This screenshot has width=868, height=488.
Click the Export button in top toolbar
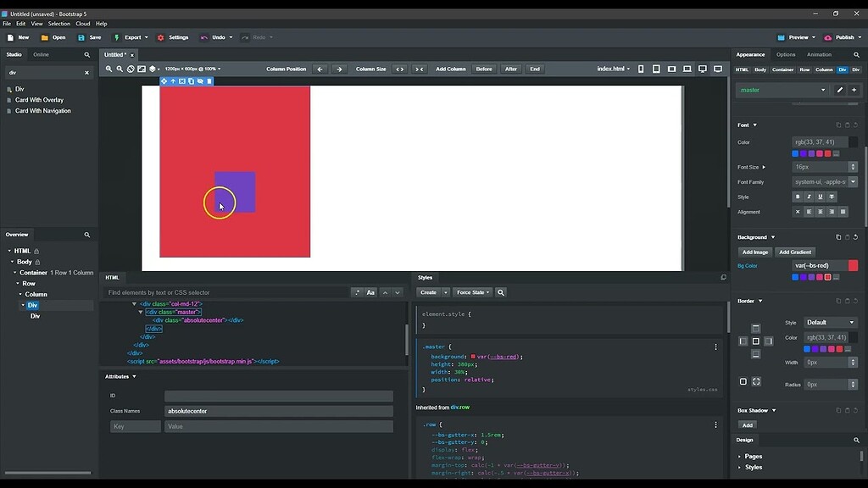131,37
